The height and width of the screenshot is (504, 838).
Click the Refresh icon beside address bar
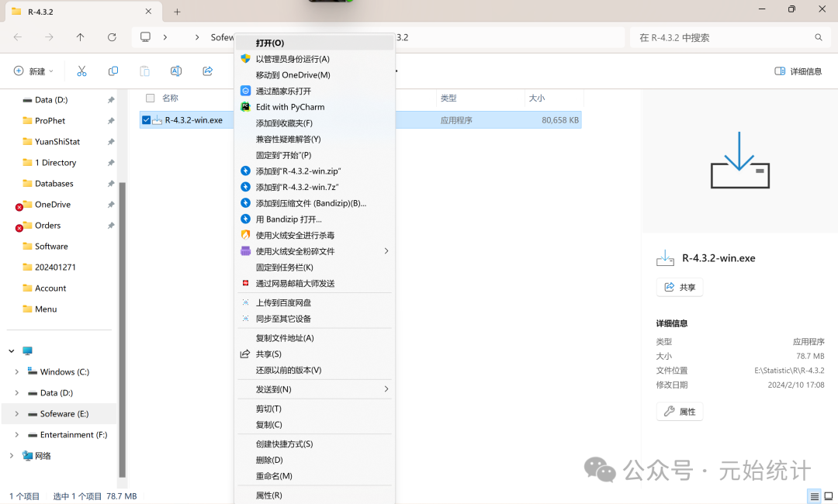click(x=112, y=37)
